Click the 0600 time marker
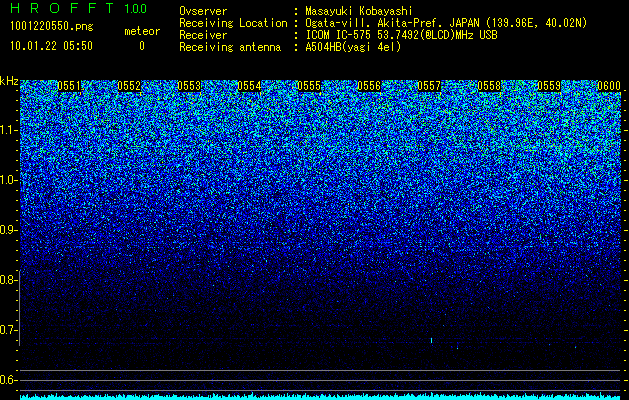Image resolution: width=629 pixels, height=400 pixels. pos(609,86)
